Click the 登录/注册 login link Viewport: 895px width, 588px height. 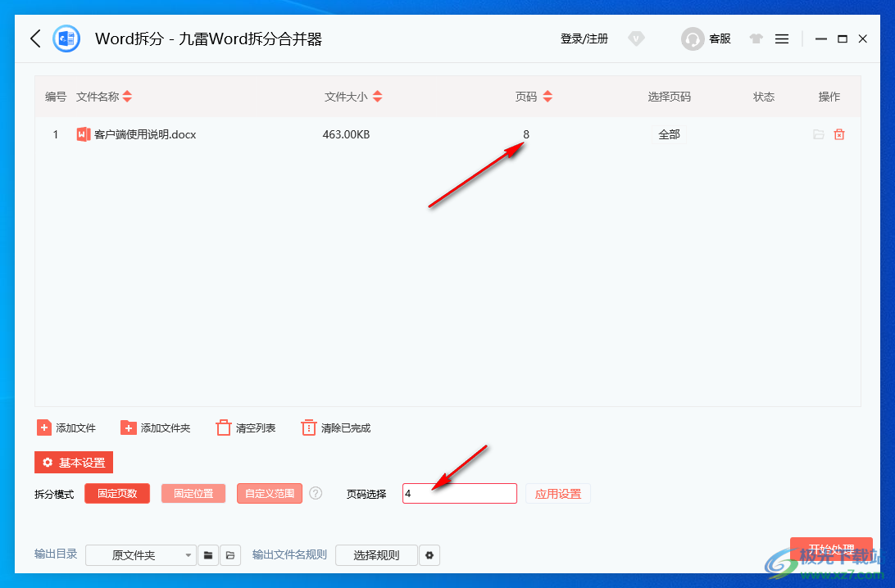584,38
